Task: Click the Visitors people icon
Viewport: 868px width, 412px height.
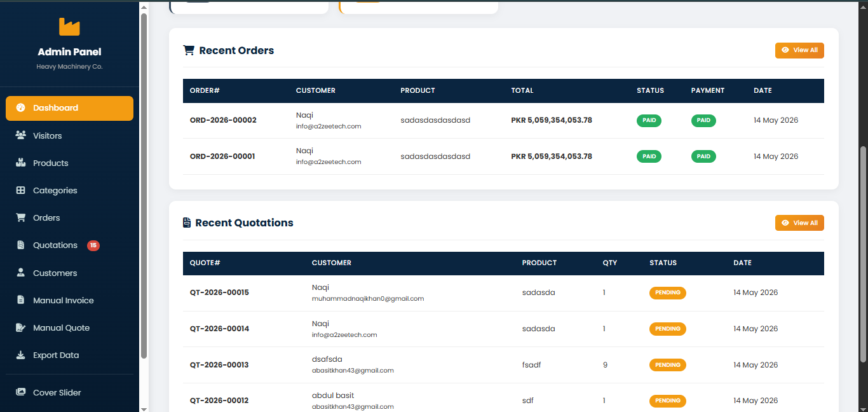Action: click(20, 135)
